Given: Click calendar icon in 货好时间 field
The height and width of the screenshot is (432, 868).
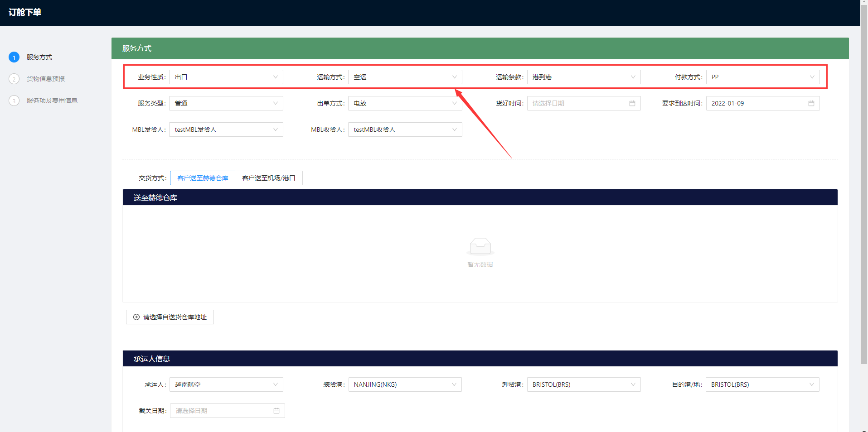Looking at the screenshot, I should pos(632,103).
